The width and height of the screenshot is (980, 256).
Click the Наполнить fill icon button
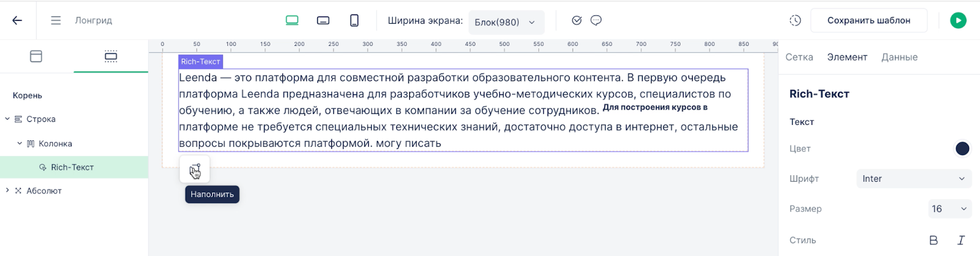click(x=195, y=170)
